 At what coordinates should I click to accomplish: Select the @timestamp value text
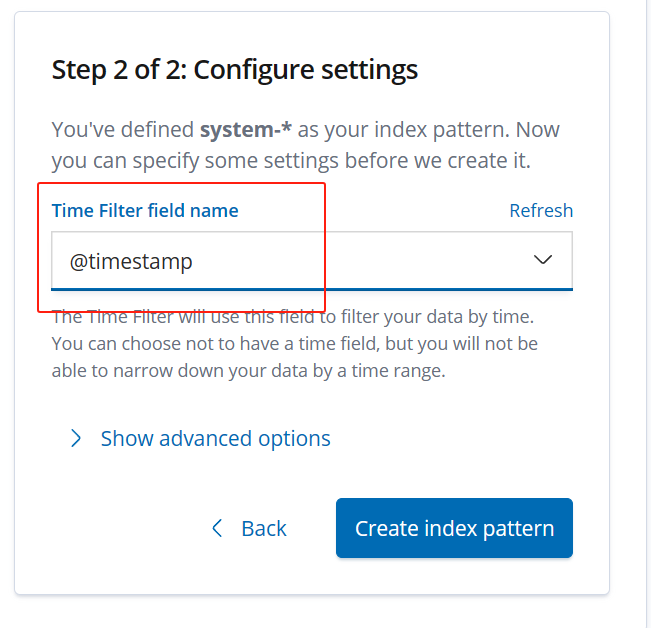click(131, 261)
